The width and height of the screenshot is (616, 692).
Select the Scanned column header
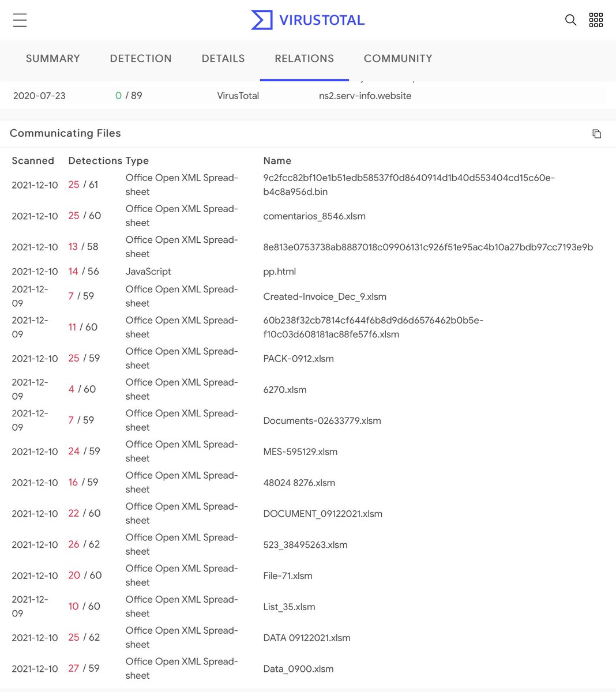(33, 160)
